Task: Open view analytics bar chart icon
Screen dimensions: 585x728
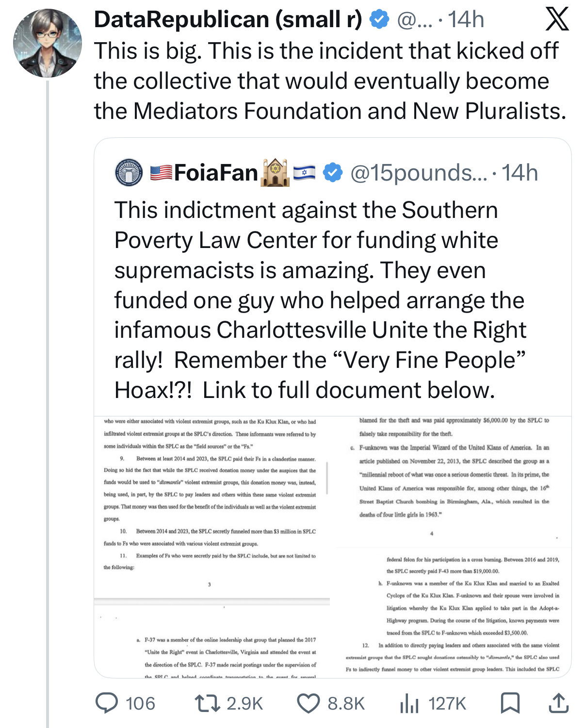Action: [409, 703]
